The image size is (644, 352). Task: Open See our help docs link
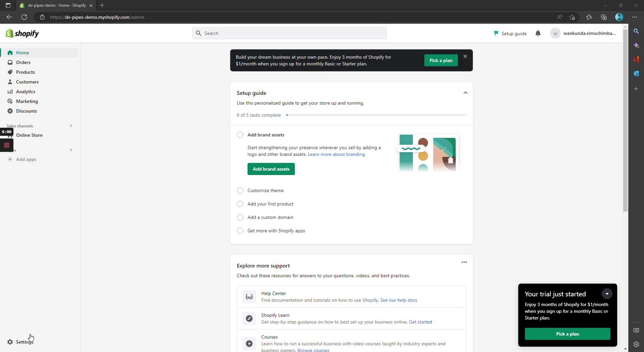(x=399, y=300)
